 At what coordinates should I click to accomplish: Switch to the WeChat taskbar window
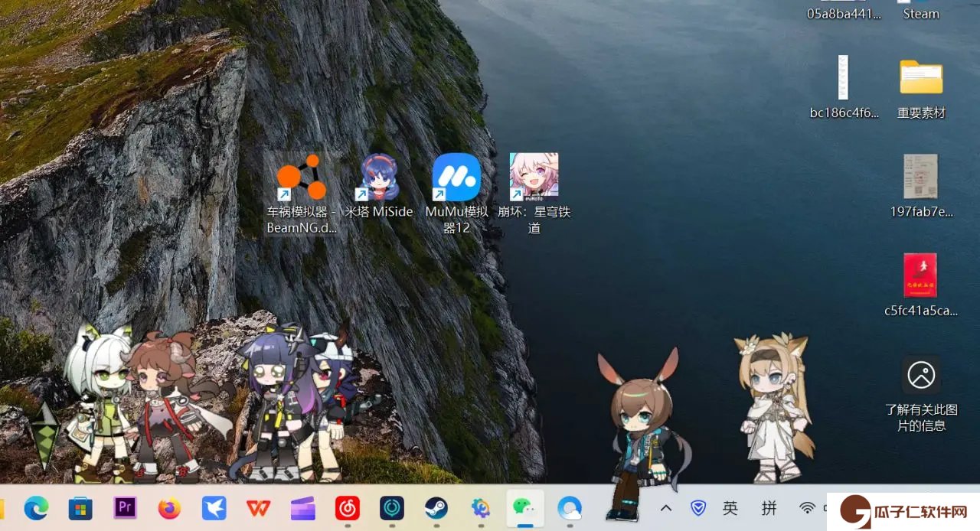point(525,508)
